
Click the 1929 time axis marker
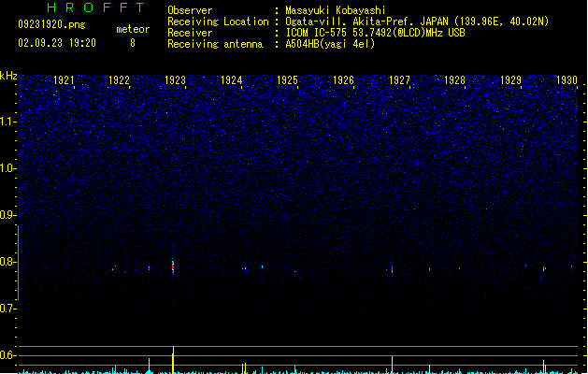coord(510,80)
